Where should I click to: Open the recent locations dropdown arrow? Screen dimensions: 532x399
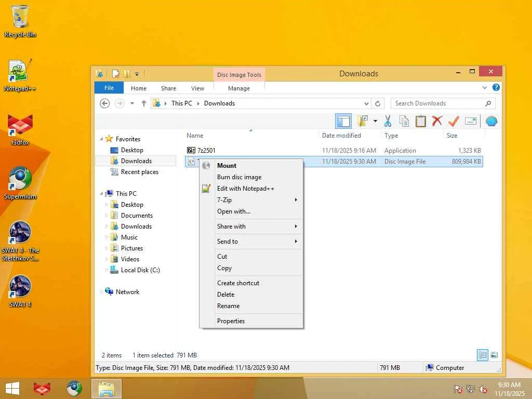[x=132, y=103]
